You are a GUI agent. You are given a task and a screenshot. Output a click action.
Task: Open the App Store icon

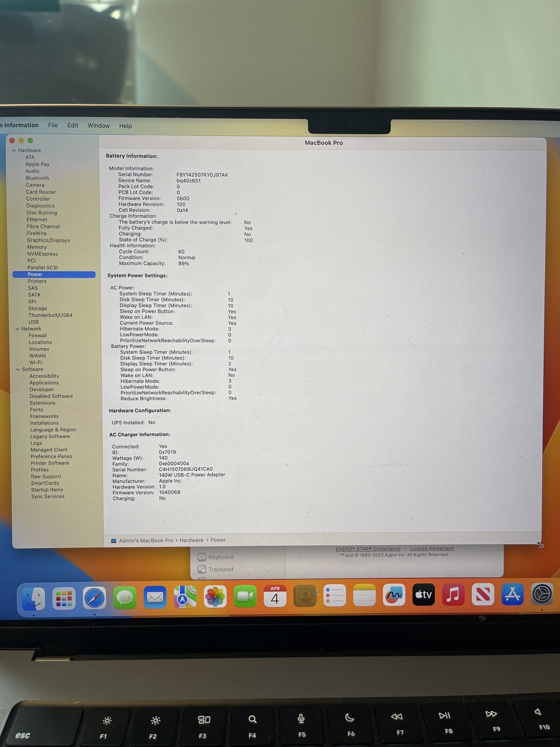click(x=512, y=594)
